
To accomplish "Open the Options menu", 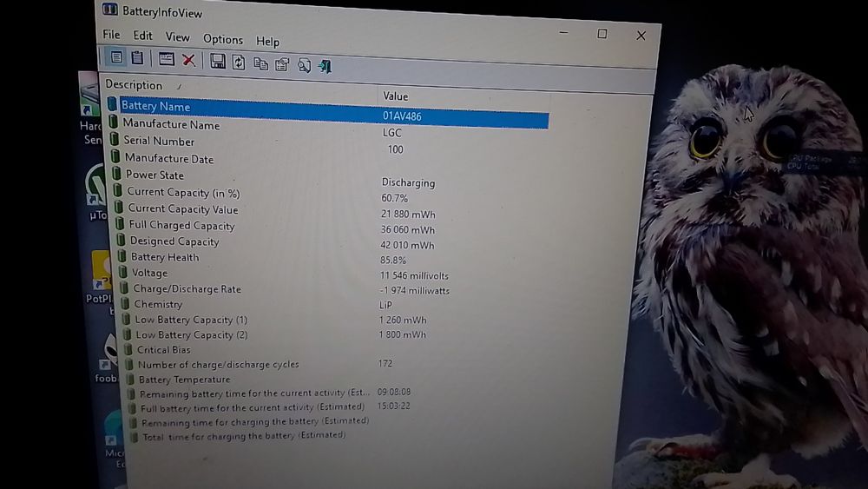I will tap(223, 39).
